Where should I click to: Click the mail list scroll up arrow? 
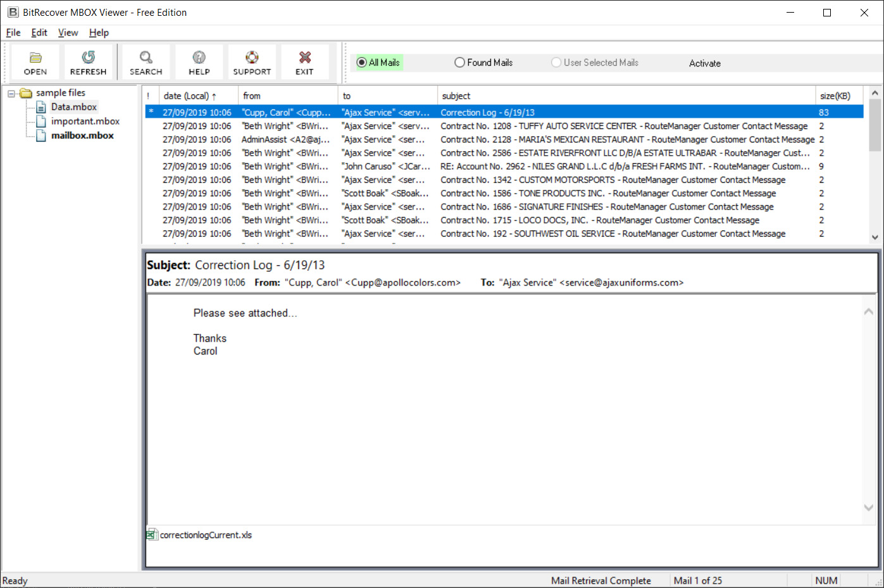pos(875,94)
